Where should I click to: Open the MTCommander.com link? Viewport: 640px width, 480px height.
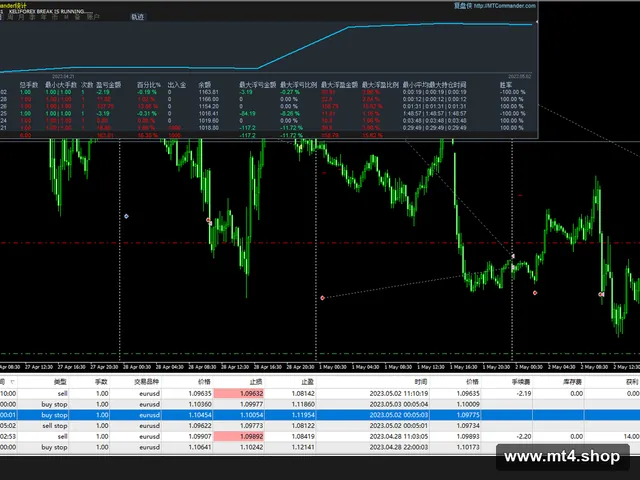[x=504, y=6]
